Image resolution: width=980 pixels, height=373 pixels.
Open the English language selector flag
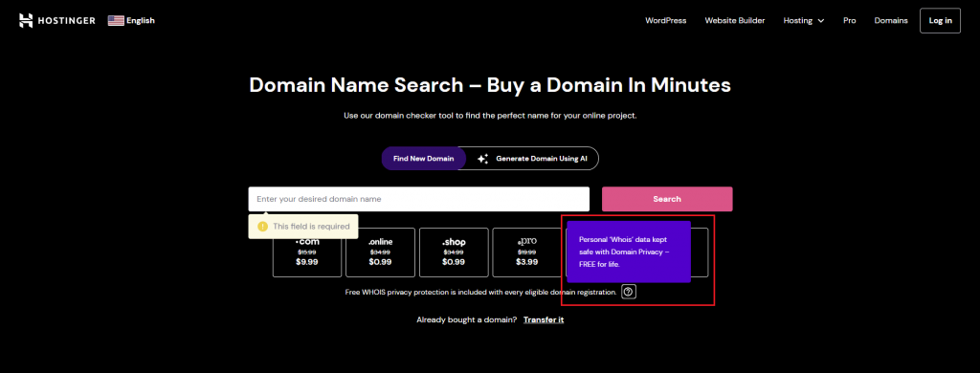116,21
